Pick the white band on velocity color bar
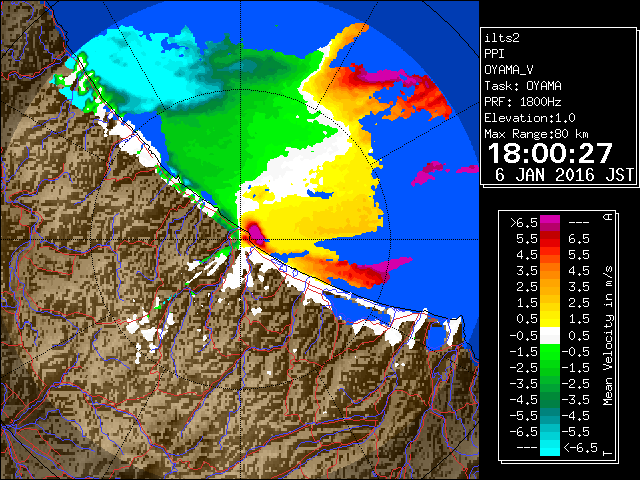The width and height of the screenshot is (640, 480). click(550, 336)
